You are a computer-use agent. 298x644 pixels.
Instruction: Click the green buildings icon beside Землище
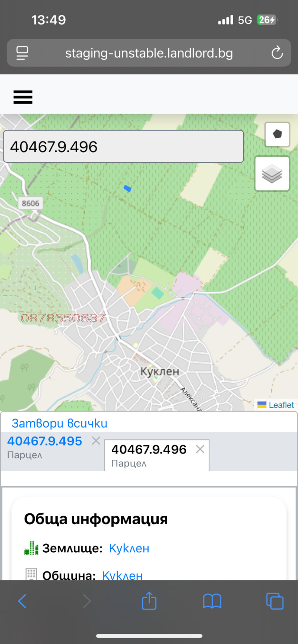click(31, 548)
